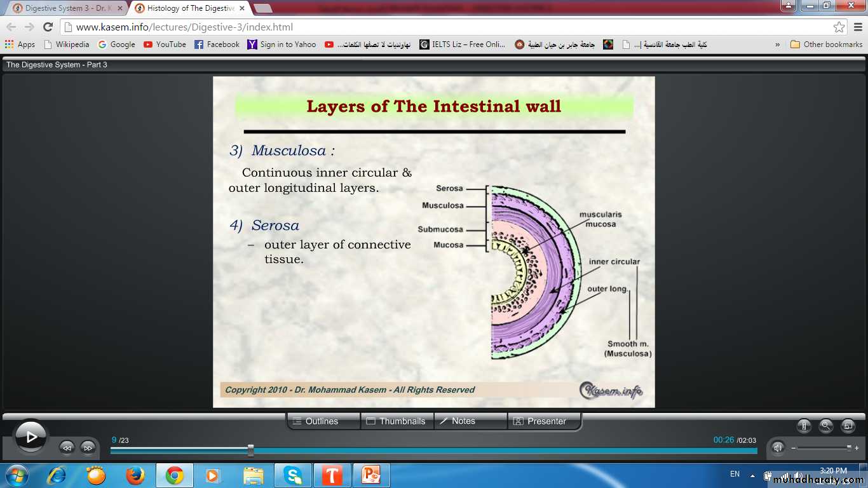
Task: Click the rewind to previous slide button
Action: point(67,447)
